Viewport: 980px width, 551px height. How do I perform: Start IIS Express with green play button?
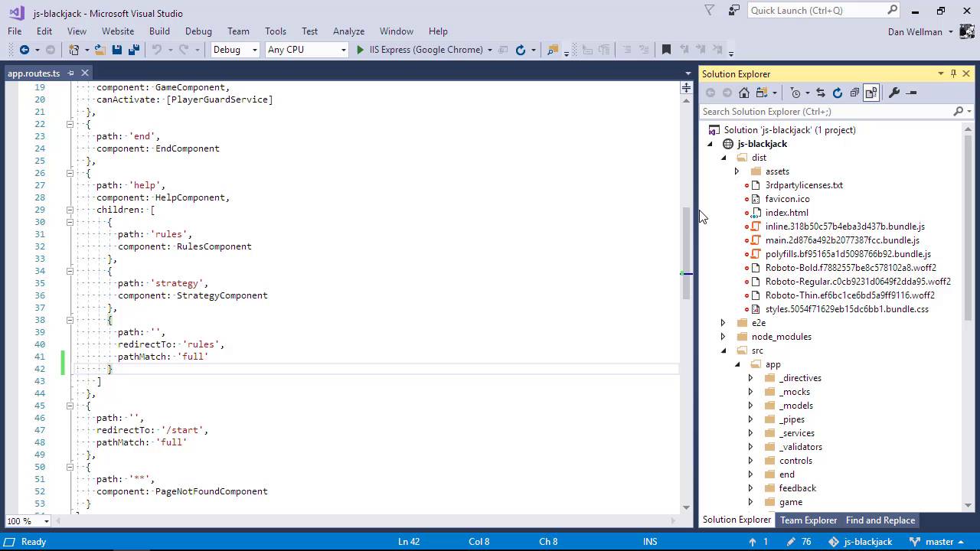pos(361,50)
